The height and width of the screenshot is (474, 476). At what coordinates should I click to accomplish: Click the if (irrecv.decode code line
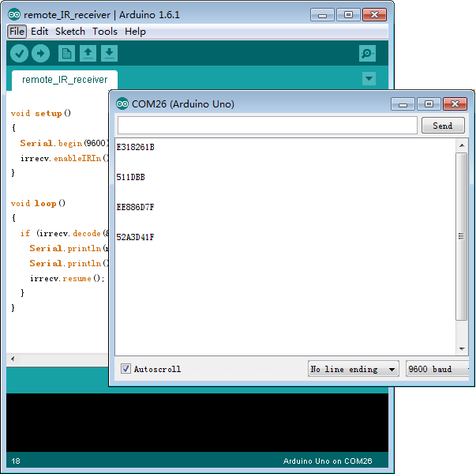click(65, 233)
